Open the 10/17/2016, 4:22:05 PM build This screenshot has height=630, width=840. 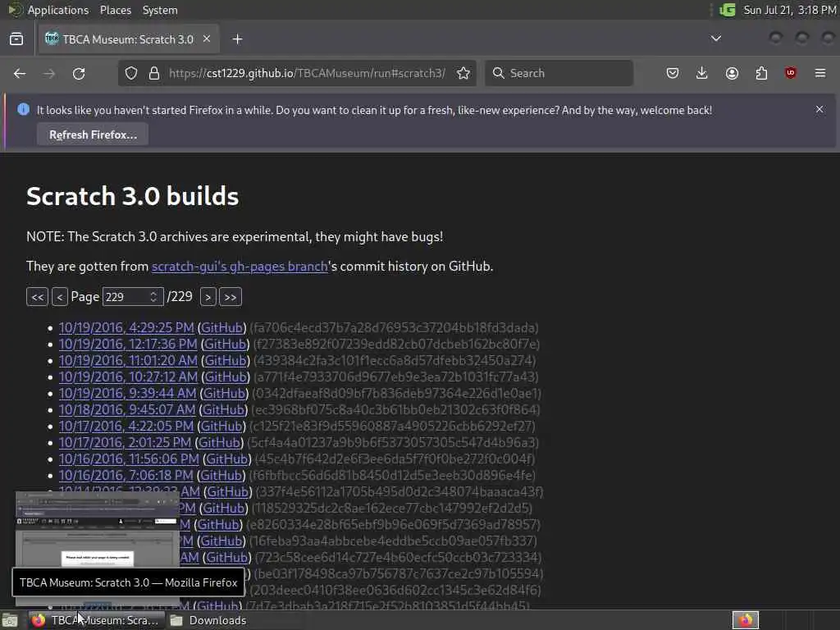[126, 426]
